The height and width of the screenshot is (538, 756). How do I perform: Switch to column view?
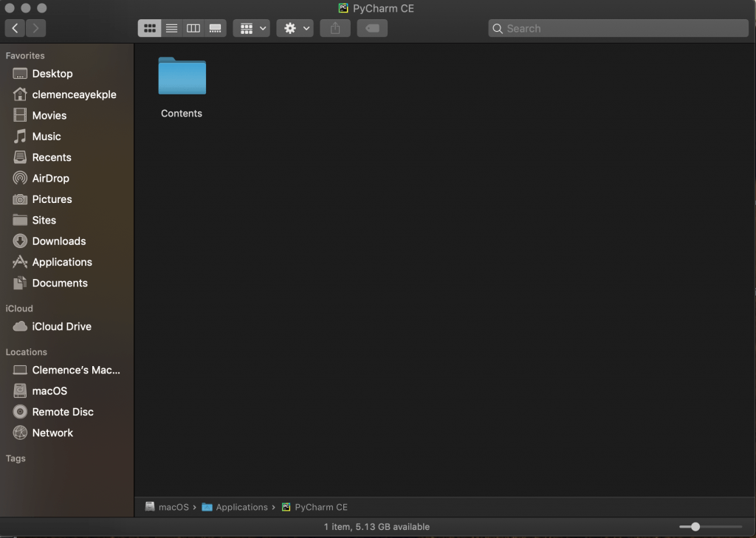(x=193, y=27)
